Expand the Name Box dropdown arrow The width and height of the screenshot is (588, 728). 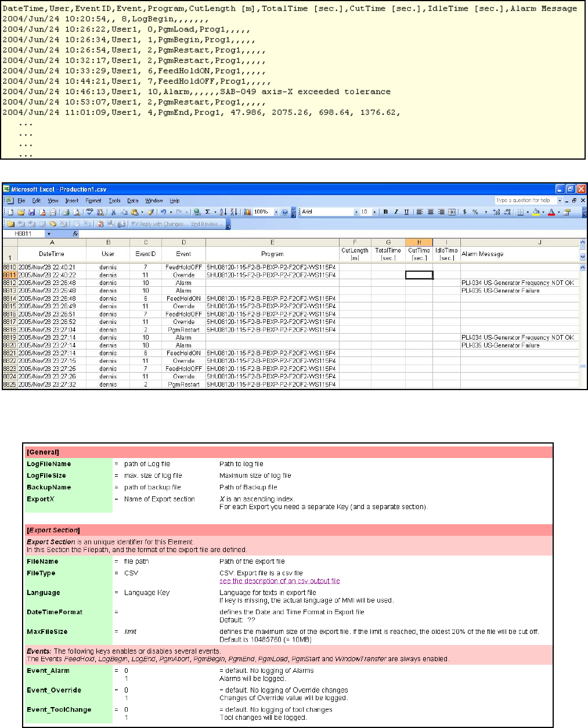pyautogui.click(x=49, y=233)
